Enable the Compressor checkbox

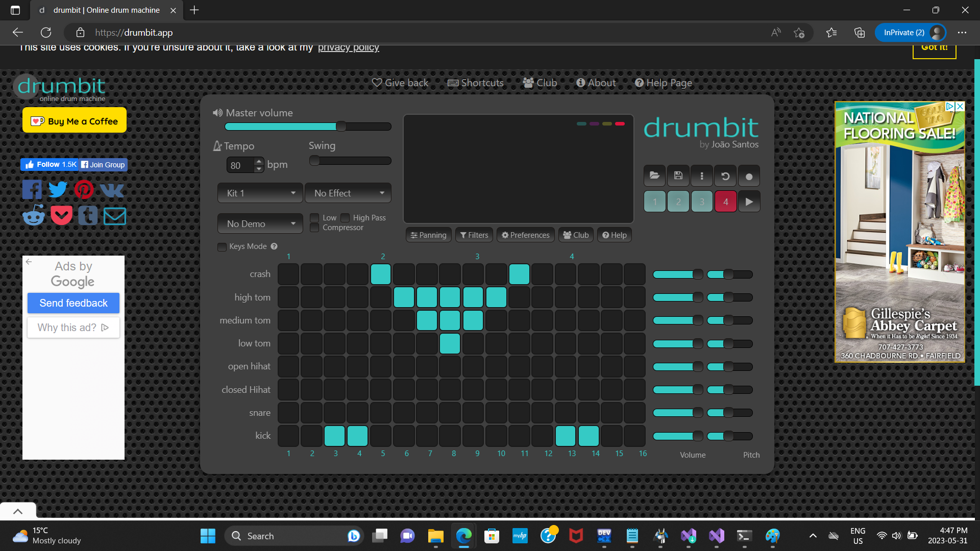pyautogui.click(x=315, y=228)
